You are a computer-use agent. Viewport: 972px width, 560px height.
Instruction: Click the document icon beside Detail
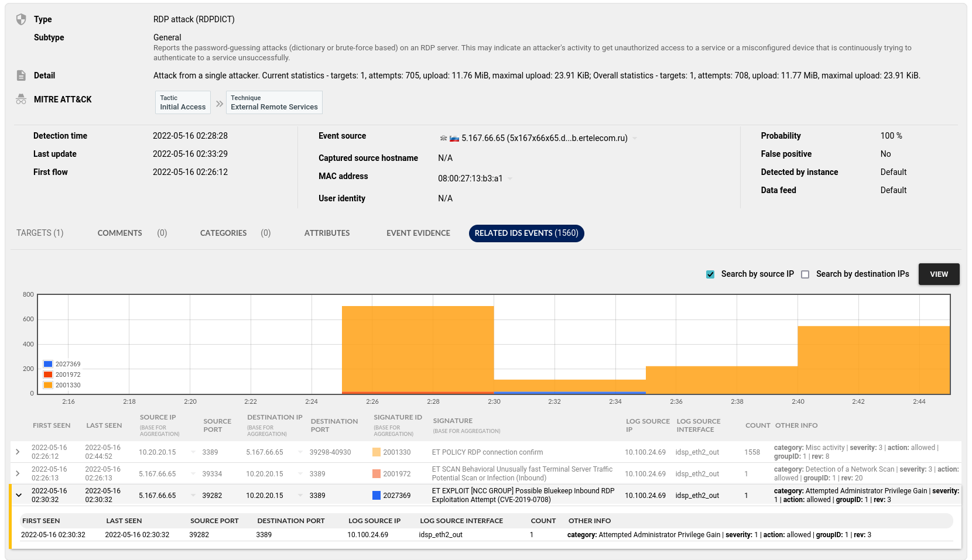[x=21, y=75]
